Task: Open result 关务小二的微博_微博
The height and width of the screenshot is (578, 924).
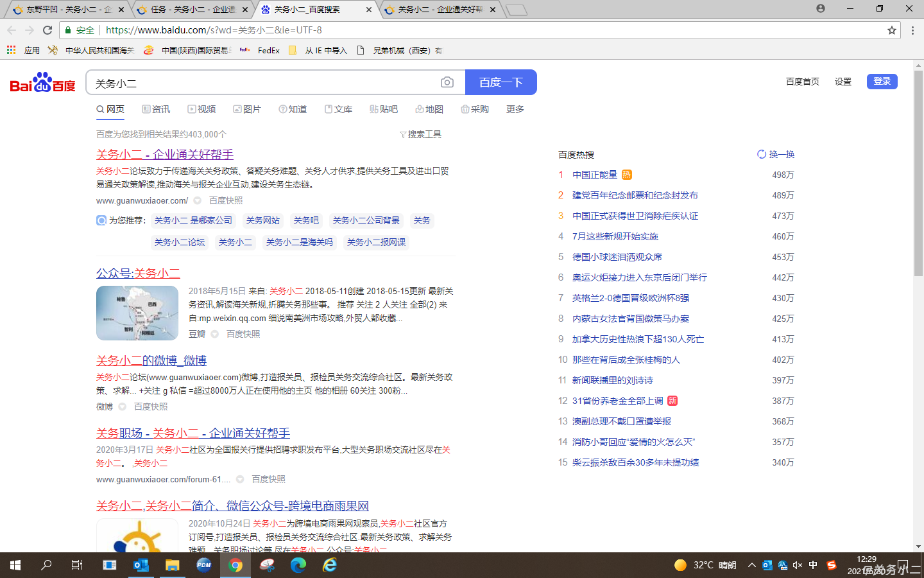Action: click(151, 360)
